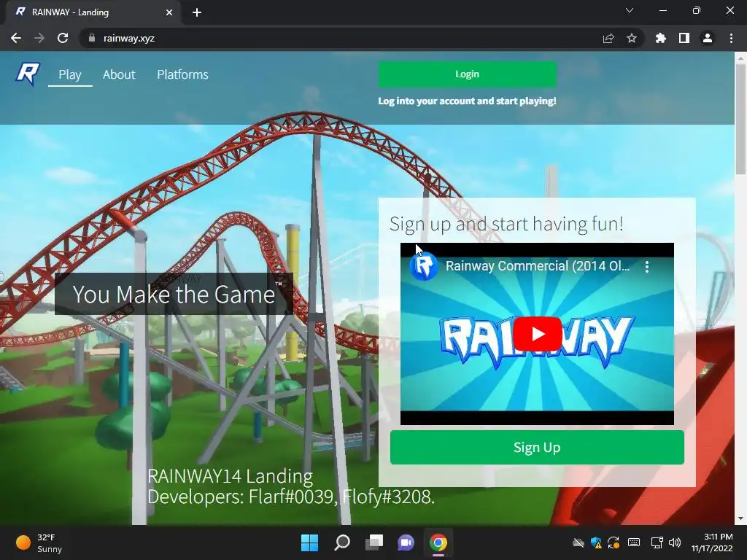Close the RAINWAY - Landing tab

tap(169, 12)
